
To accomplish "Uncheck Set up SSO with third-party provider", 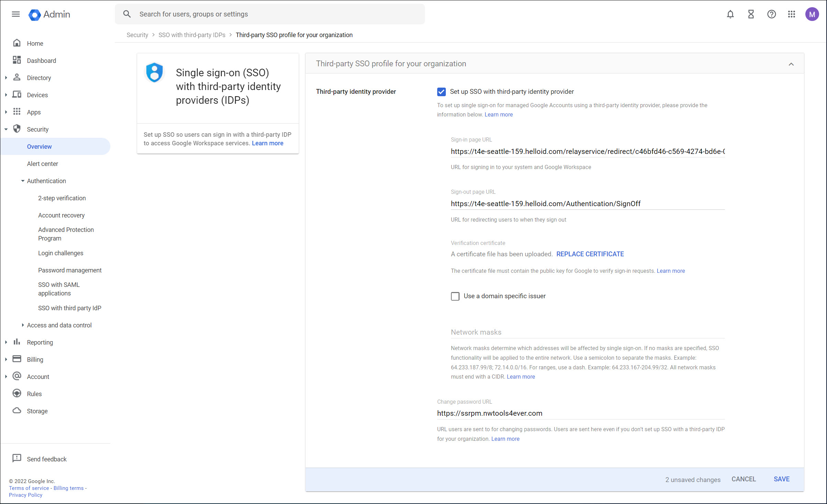I will pyautogui.click(x=441, y=92).
